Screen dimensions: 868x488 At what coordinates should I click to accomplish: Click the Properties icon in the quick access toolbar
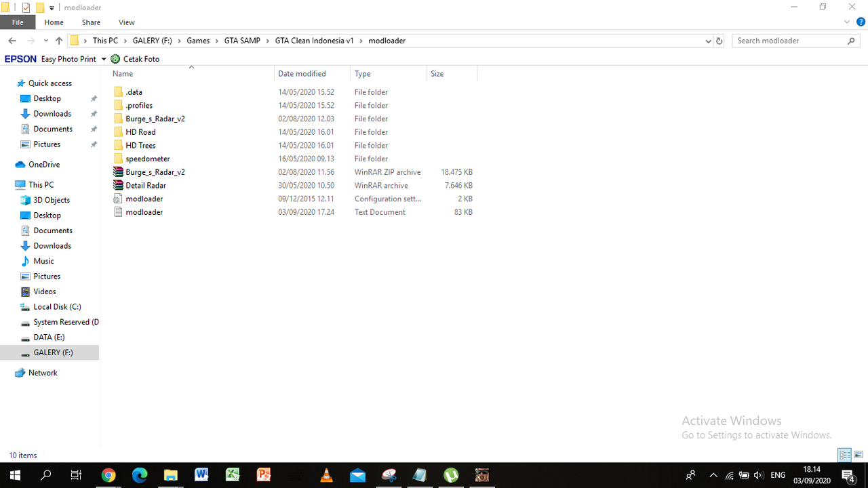tap(26, 7)
